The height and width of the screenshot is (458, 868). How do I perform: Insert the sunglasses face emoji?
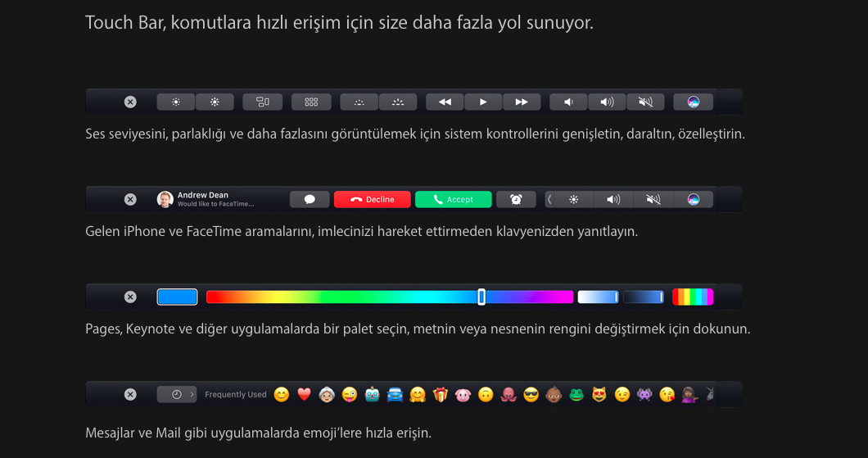point(531,394)
